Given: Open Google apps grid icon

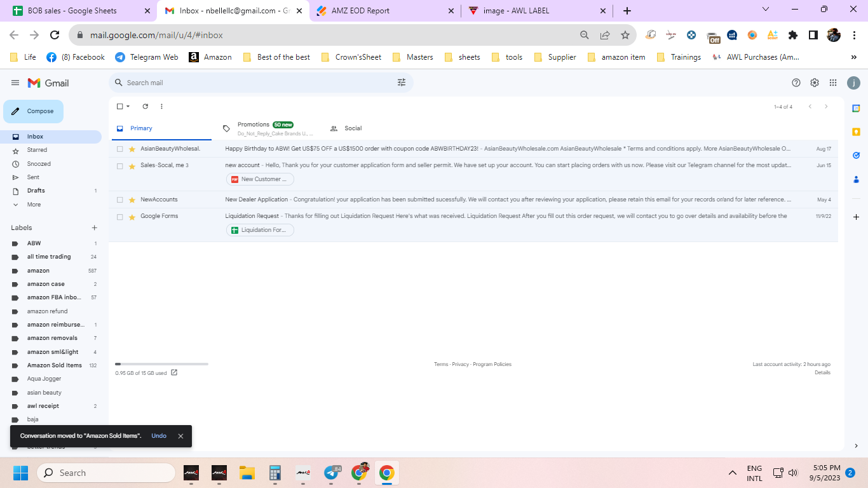Looking at the screenshot, I should [833, 83].
